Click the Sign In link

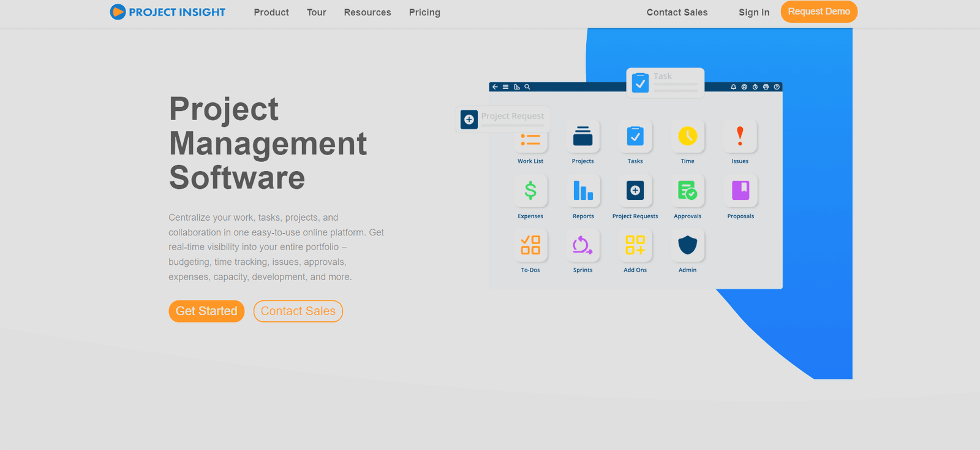(754, 12)
